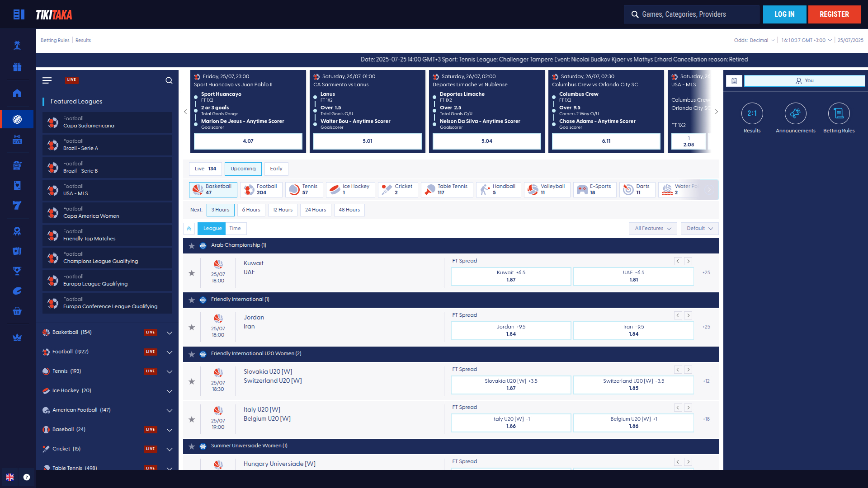Select the Football sport tab
The image size is (868, 488).
click(x=261, y=189)
